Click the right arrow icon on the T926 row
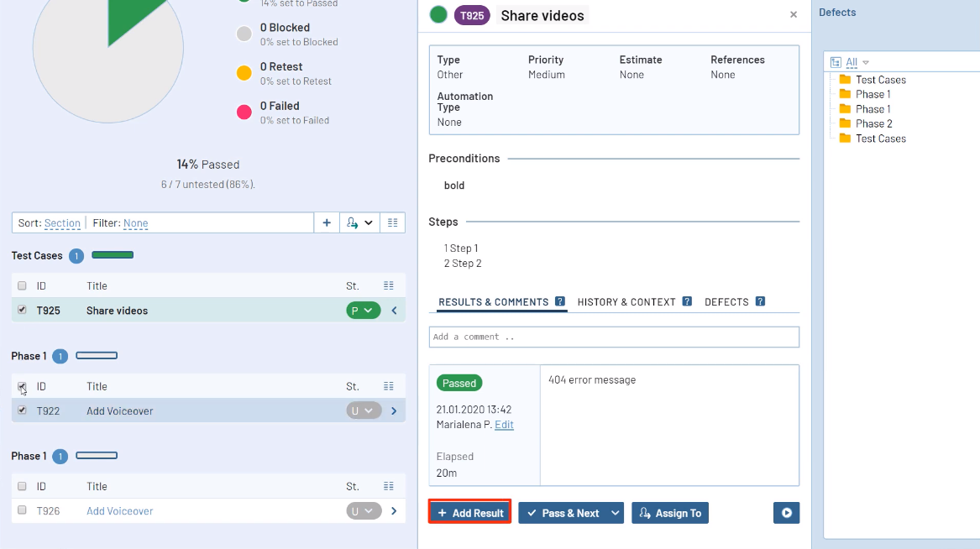Viewport: 980px width, 549px height. click(394, 510)
